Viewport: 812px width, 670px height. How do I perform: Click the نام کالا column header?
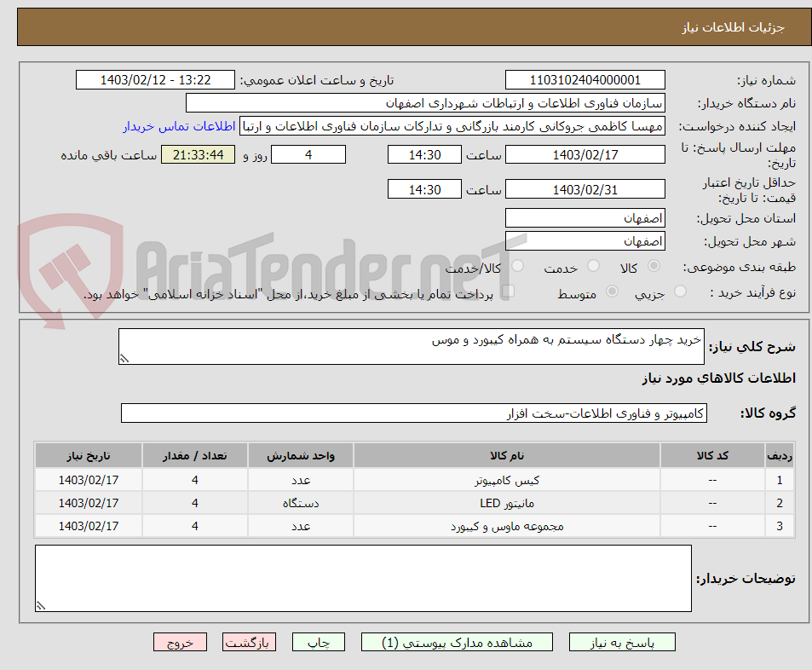point(507,455)
